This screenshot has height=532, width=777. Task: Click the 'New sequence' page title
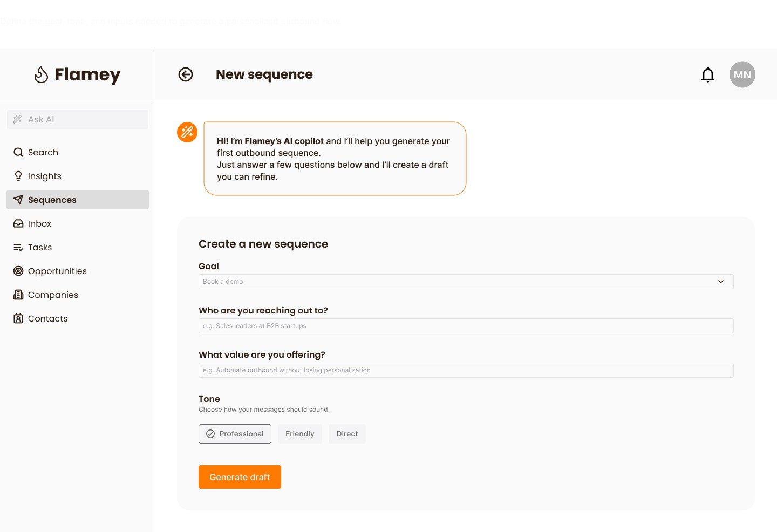point(264,74)
